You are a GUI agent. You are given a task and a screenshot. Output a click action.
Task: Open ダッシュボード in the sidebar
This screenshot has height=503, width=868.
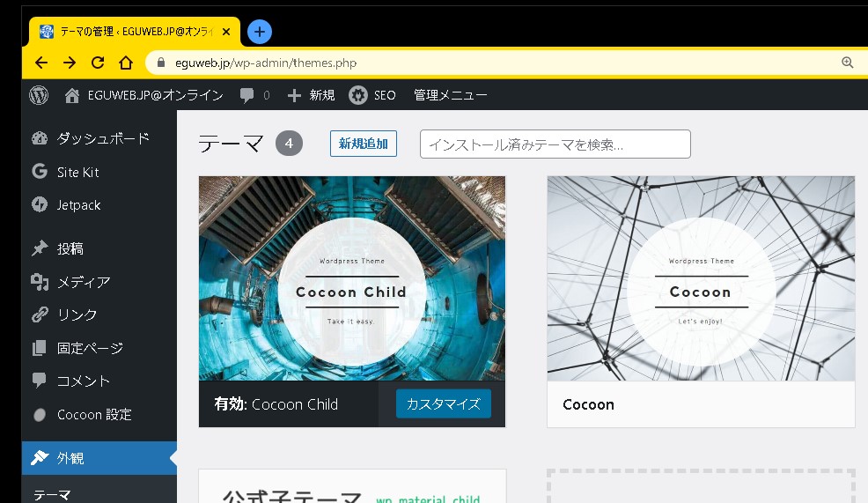[x=102, y=138]
